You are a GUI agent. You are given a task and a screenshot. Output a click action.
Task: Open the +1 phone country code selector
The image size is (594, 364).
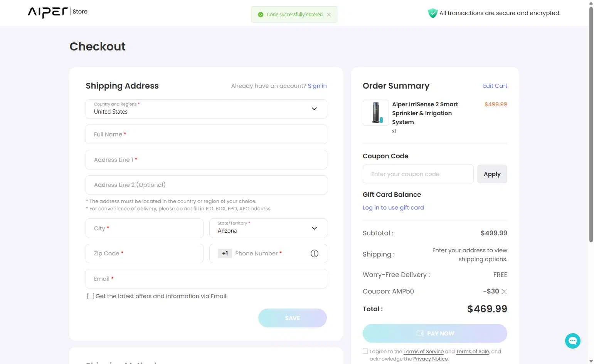225,253
